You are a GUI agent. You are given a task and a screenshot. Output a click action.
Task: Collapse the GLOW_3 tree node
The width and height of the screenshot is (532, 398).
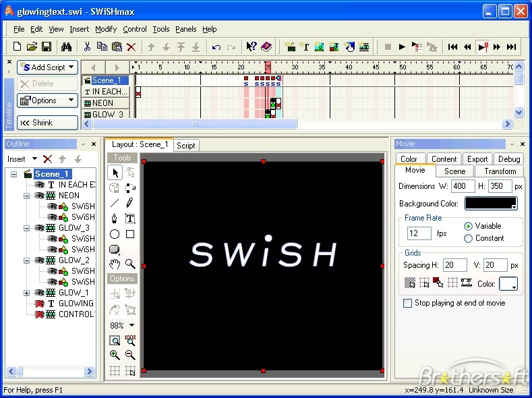pyautogui.click(x=26, y=228)
